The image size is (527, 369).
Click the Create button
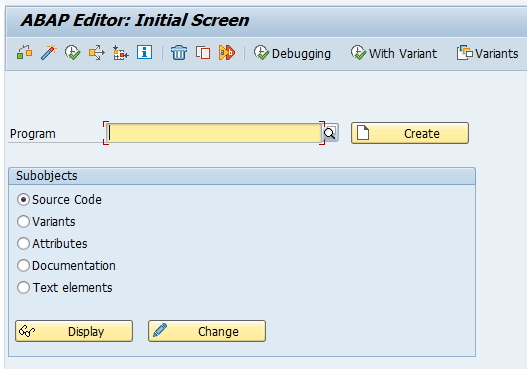410,133
